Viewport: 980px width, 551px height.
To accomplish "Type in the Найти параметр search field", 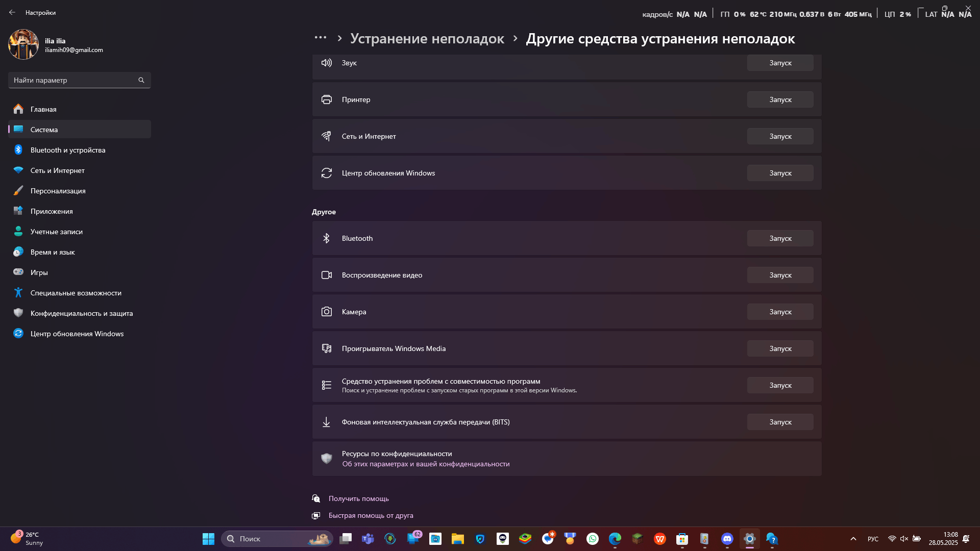I will click(71, 80).
